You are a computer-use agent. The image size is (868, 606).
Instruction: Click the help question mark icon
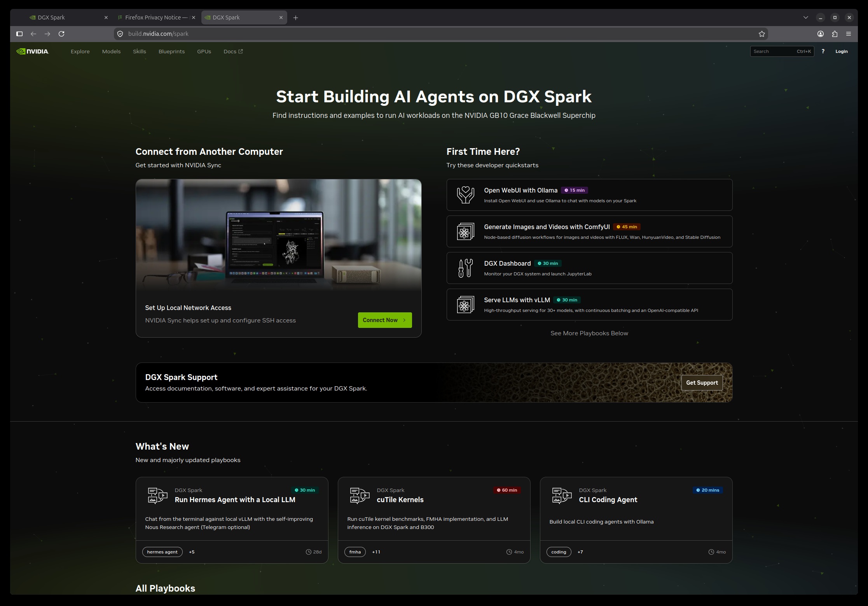point(823,51)
